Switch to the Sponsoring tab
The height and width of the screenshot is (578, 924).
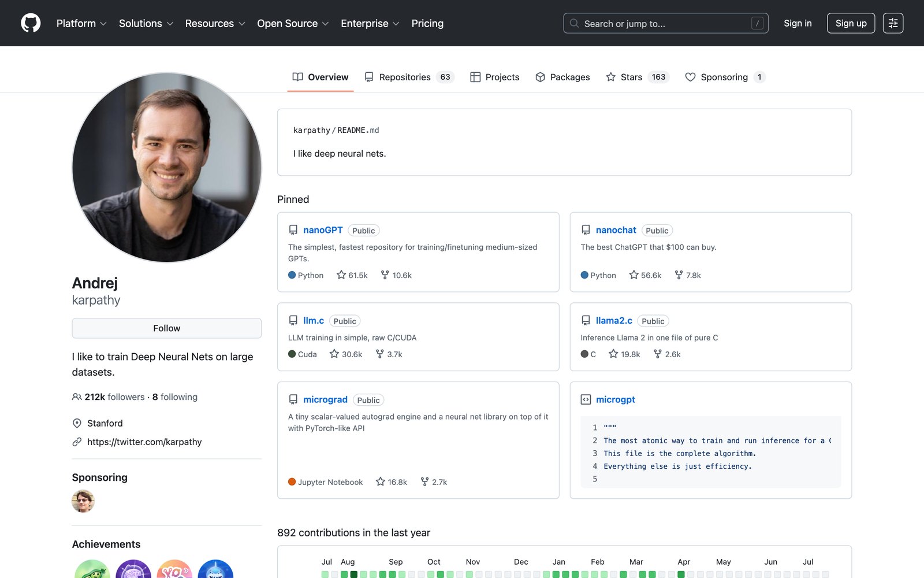point(725,77)
